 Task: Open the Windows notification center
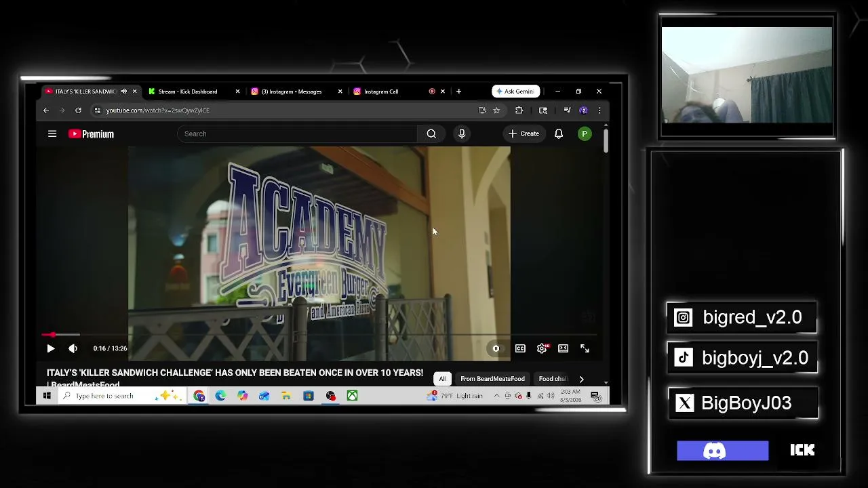(x=595, y=396)
